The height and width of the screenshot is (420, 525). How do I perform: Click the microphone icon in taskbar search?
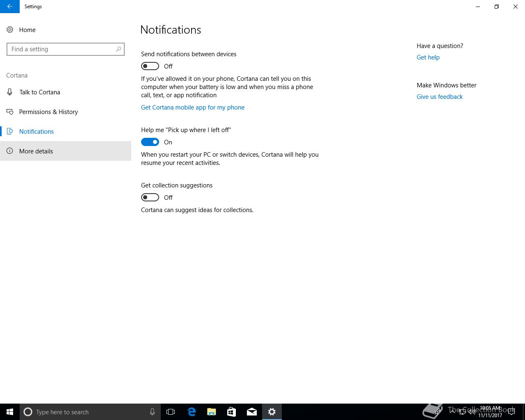click(152, 412)
